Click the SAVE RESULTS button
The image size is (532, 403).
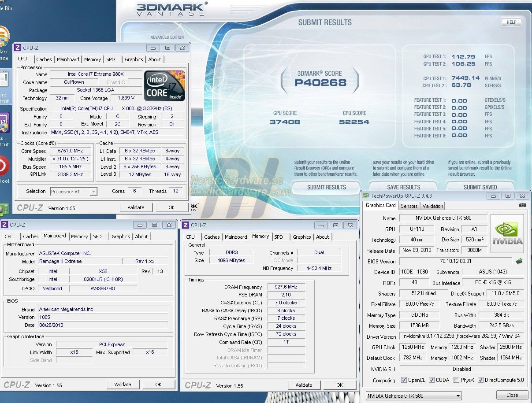point(403,187)
